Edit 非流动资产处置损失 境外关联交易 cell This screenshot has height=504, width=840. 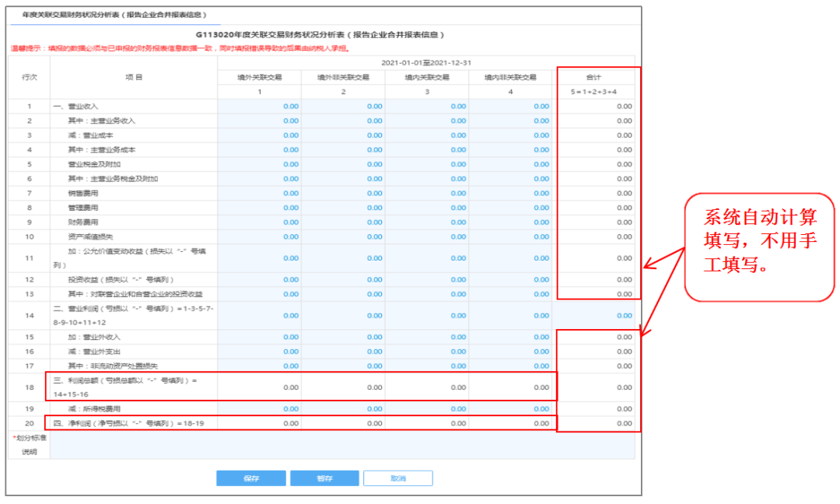pos(259,366)
